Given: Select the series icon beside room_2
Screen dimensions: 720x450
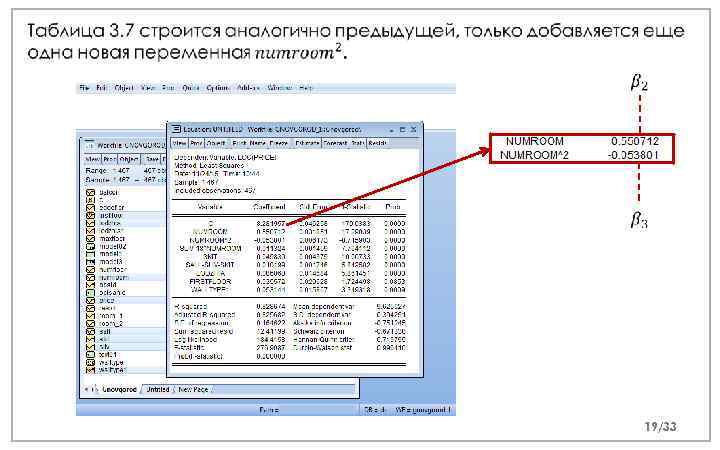Looking at the screenshot, I should pyautogui.click(x=90, y=324).
